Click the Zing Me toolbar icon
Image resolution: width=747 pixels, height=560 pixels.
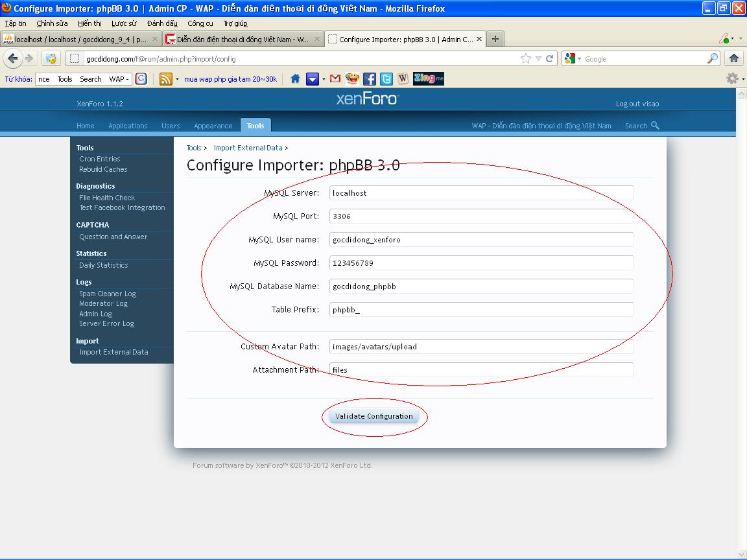[428, 78]
